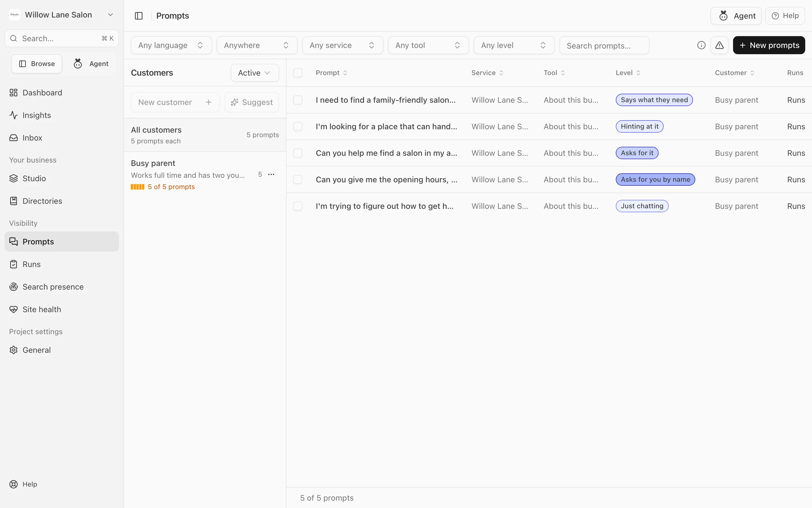This screenshot has width=812, height=508.
Task: Open Site health page
Action: [x=62, y=309]
